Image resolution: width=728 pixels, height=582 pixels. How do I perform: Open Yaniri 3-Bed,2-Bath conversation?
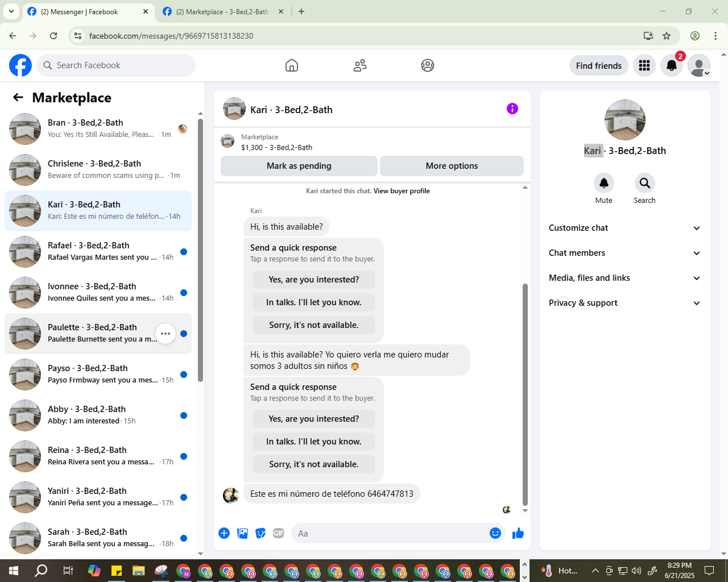[98, 497]
